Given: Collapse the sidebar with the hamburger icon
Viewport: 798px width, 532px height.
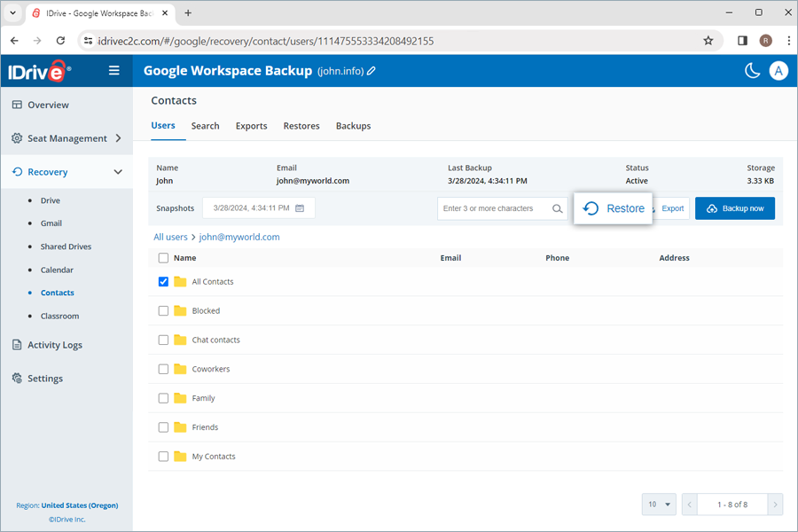Looking at the screenshot, I should tap(113, 70).
